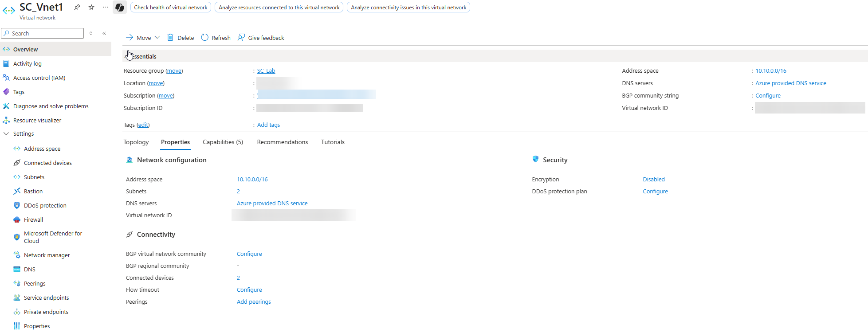Open Microsoft Defender for Cloud
This screenshot has width=868, height=333.
pyautogui.click(x=53, y=237)
